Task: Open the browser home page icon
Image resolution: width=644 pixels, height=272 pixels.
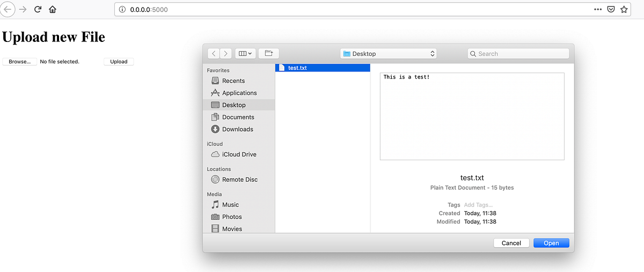Action: pyautogui.click(x=52, y=9)
